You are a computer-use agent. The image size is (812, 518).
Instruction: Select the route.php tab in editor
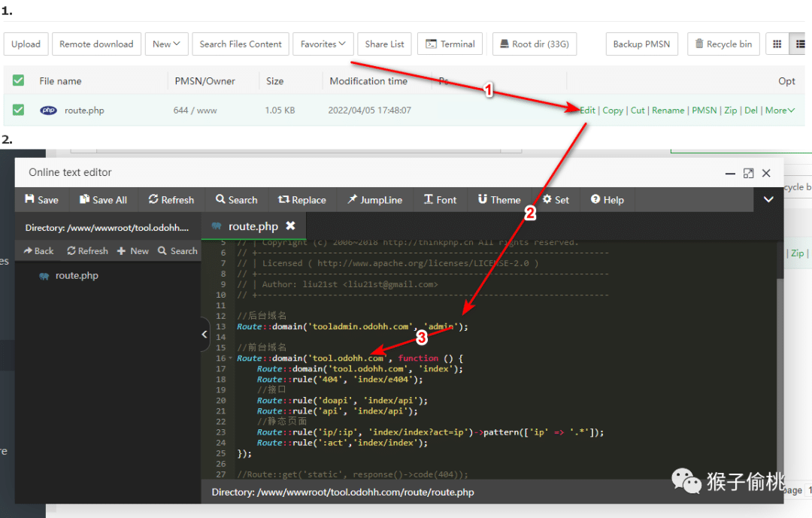[x=252, y=226]
